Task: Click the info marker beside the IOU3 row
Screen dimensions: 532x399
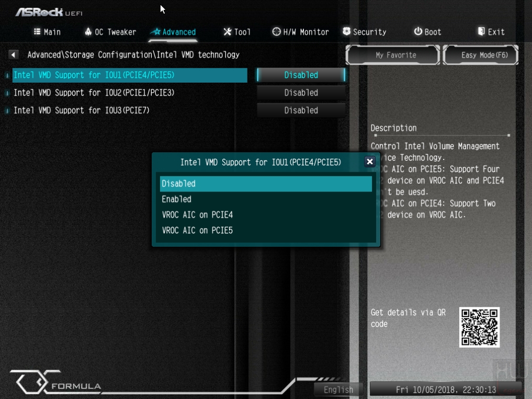Action: [x=7, y=111]
